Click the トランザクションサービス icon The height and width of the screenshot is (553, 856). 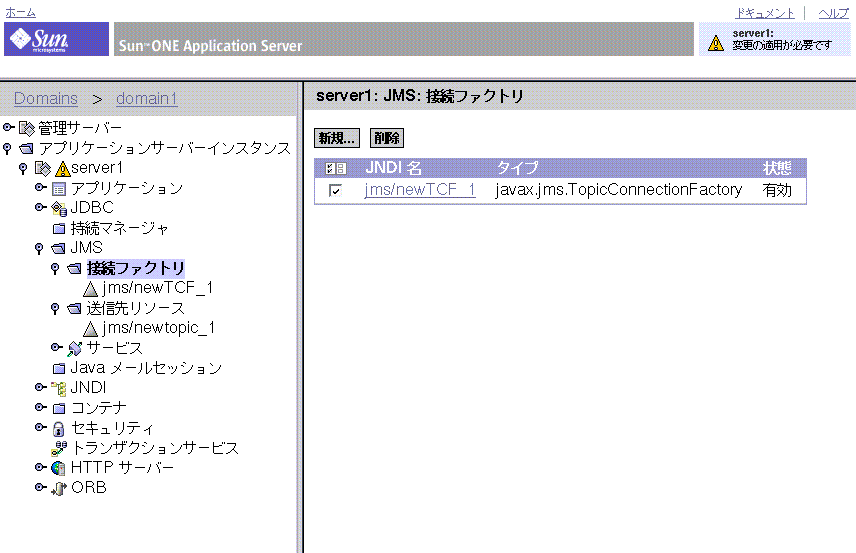tap(59, 449)
